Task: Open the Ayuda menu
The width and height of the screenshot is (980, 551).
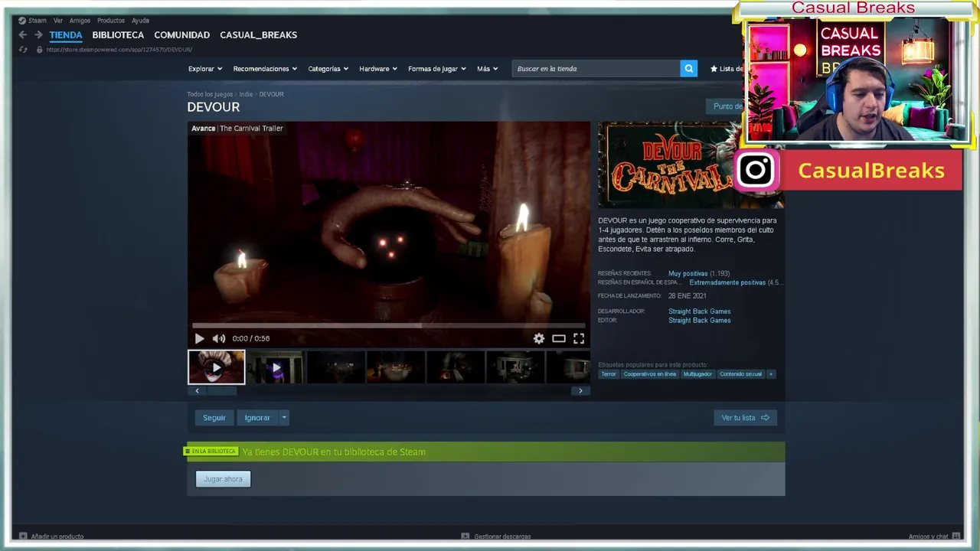Action: [x=140, y=21]
